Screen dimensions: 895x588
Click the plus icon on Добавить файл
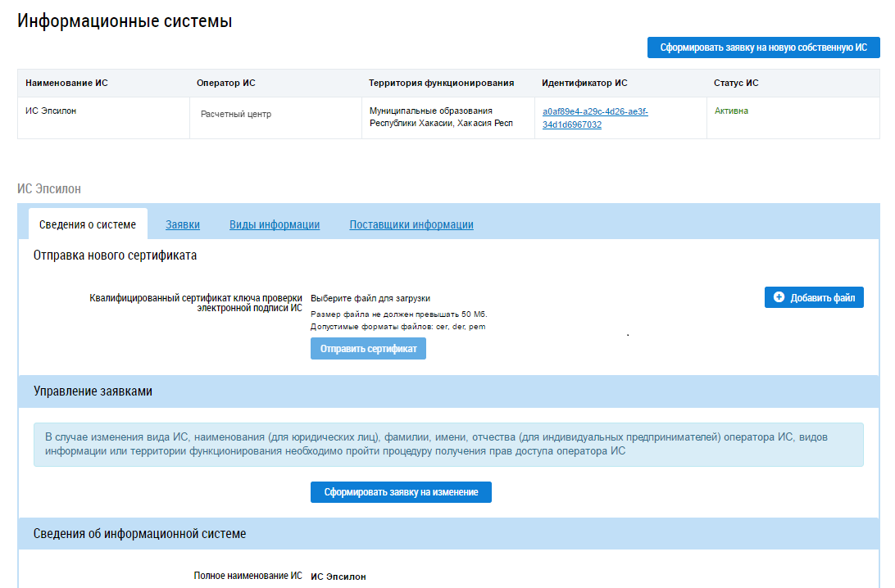pos(779,297)
